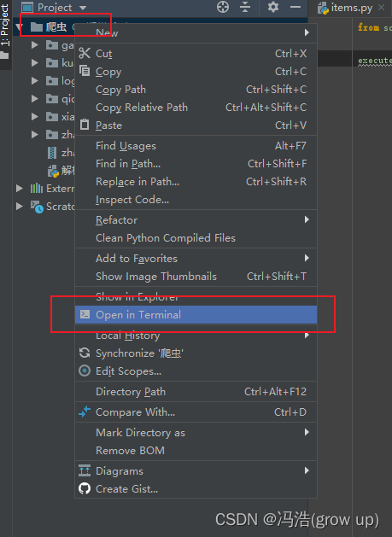
Task: Click the vertical 1: Project tool window button
Action: [5, 25]
